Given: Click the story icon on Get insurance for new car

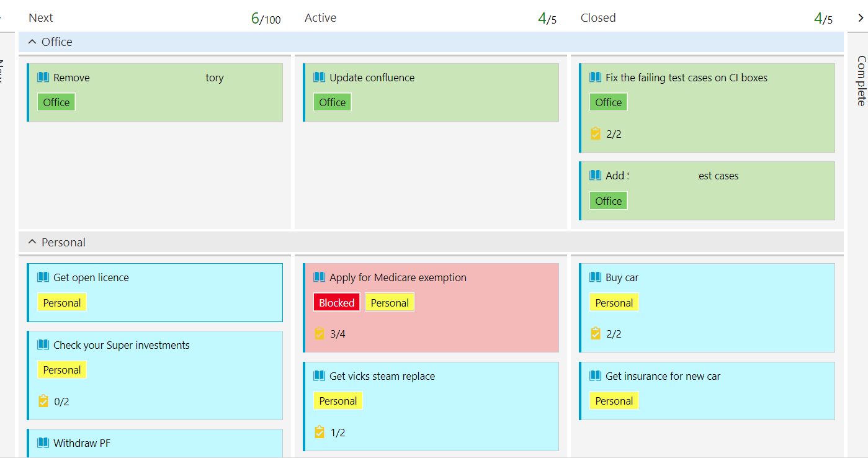Looking at the screenshot, I should pyautogui.click(x=595, y=376).
